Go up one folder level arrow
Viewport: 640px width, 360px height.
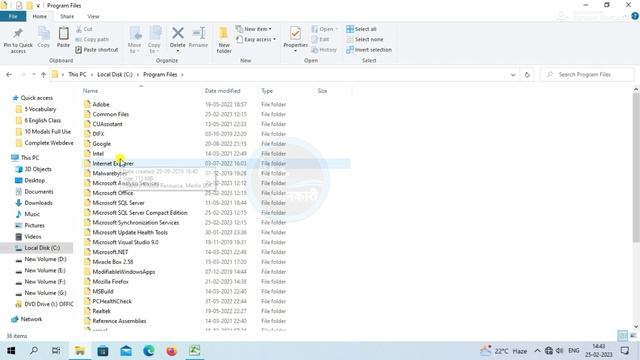click(x=43, y=75)
